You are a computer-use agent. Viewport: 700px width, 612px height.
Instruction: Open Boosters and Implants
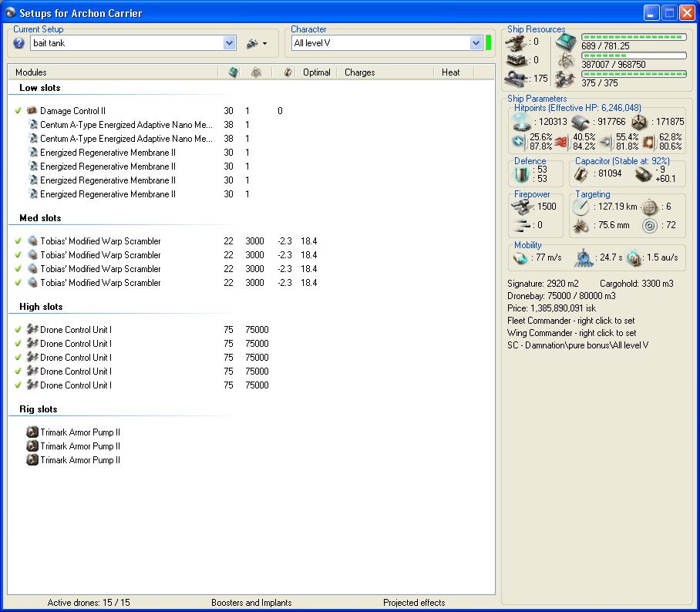[251, 603]
